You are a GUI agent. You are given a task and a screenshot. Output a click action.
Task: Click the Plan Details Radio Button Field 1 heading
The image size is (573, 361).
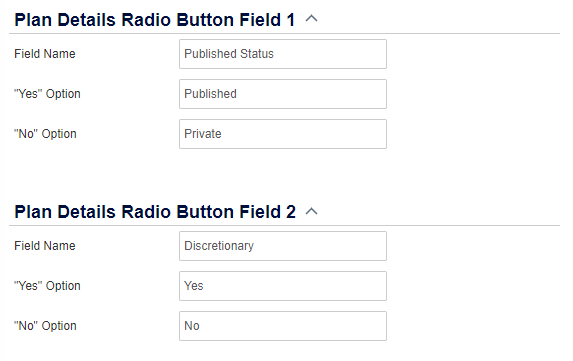155,19
